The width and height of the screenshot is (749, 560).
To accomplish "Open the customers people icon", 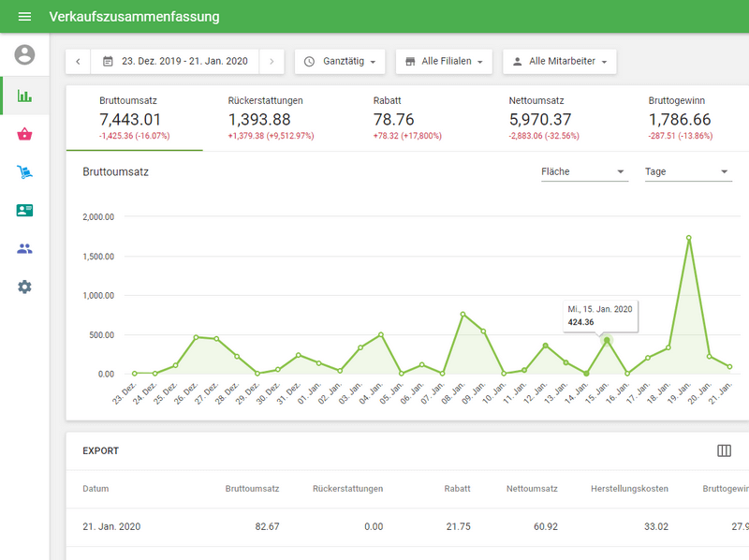I will point(24,249).
